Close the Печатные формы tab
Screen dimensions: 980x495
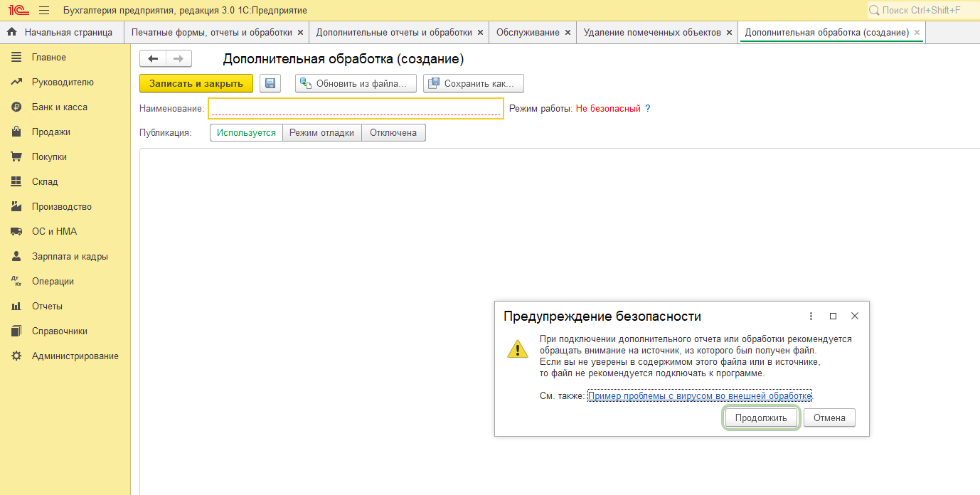click(x=300, y=32)
